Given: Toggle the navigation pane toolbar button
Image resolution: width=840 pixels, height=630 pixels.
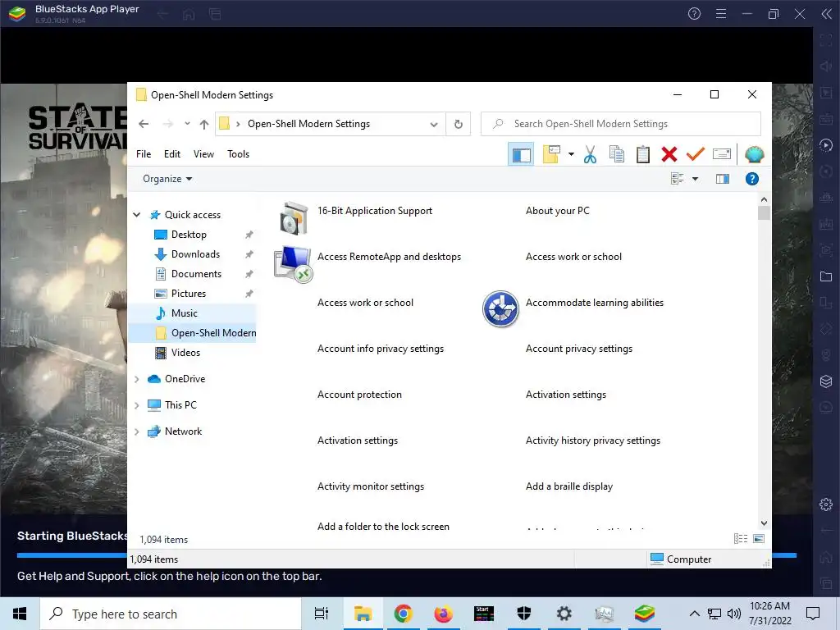Looking at the screenshot, I should coord(521,155).
